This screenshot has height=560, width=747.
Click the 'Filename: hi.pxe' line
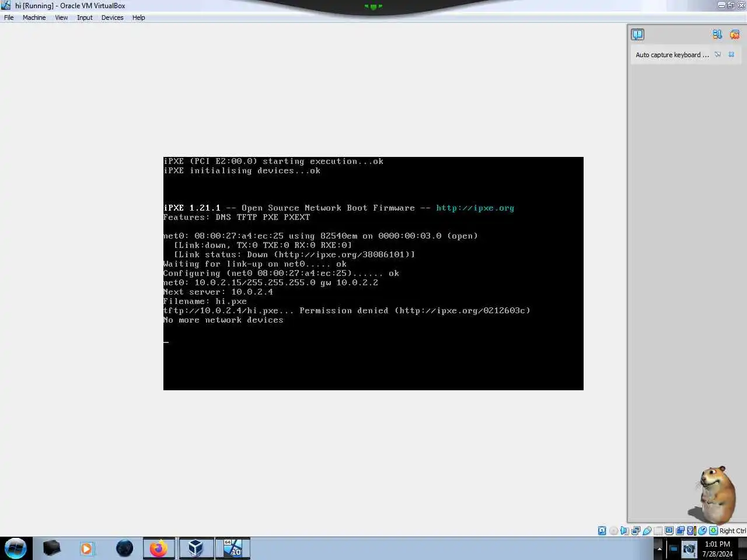pos(205,301)
